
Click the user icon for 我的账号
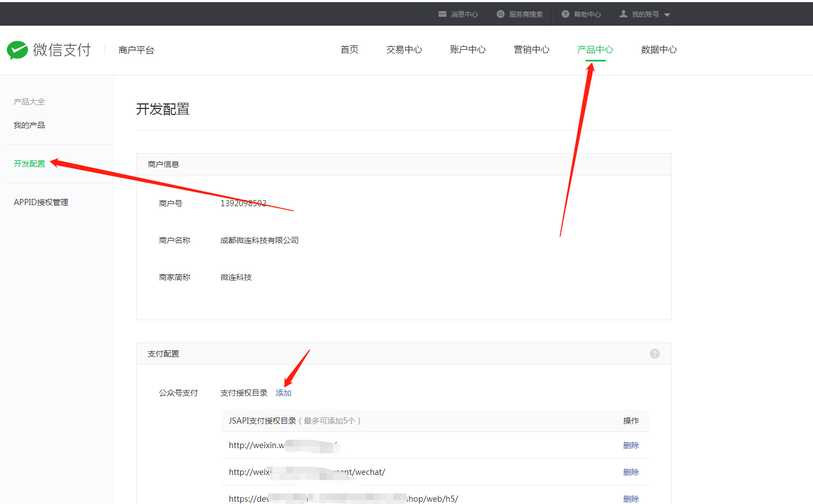(624, 14)
